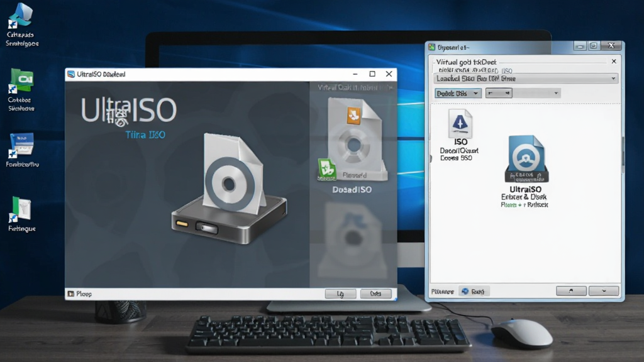Click the disc-on-drive image in UltraISO window
The image size is (644, 362).
pos(229,189)
